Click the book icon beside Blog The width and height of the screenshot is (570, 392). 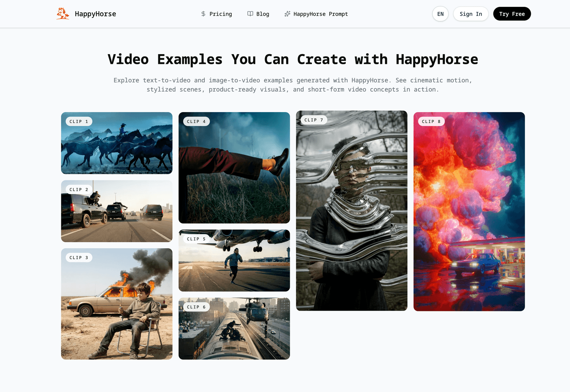(250, 14)
